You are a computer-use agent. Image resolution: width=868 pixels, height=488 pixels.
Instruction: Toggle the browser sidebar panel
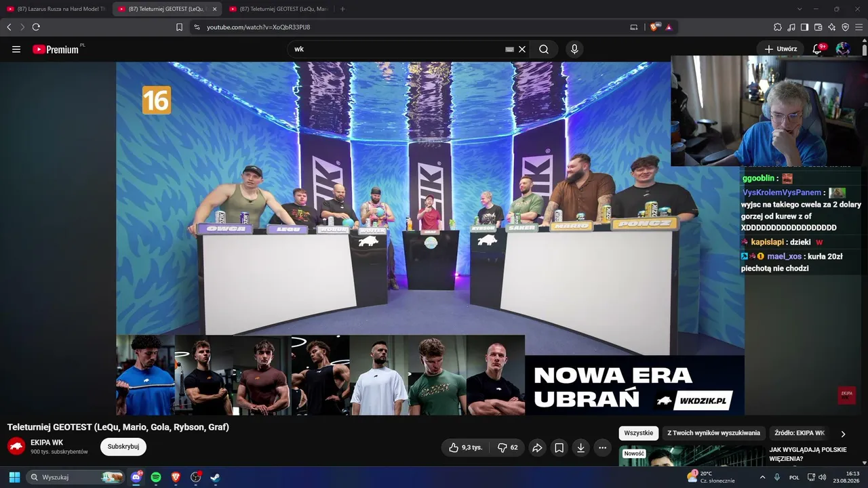click(804, 27)
